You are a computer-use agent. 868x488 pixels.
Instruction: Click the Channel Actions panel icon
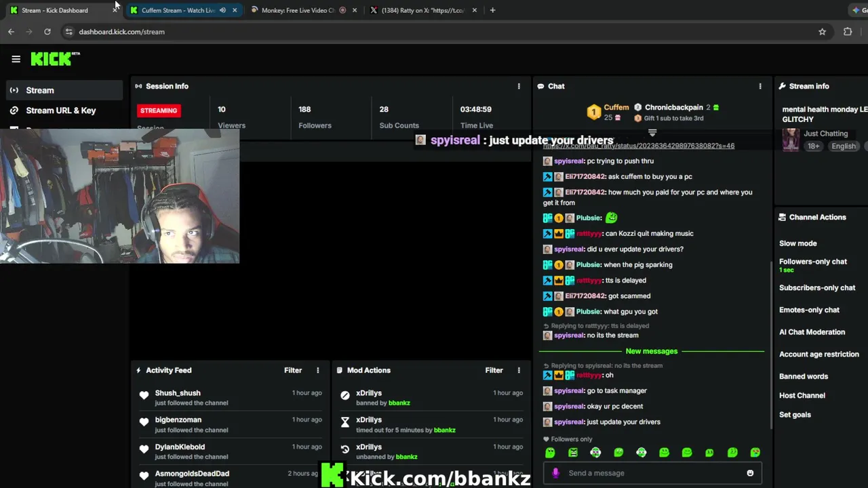(x=782, y=218)
